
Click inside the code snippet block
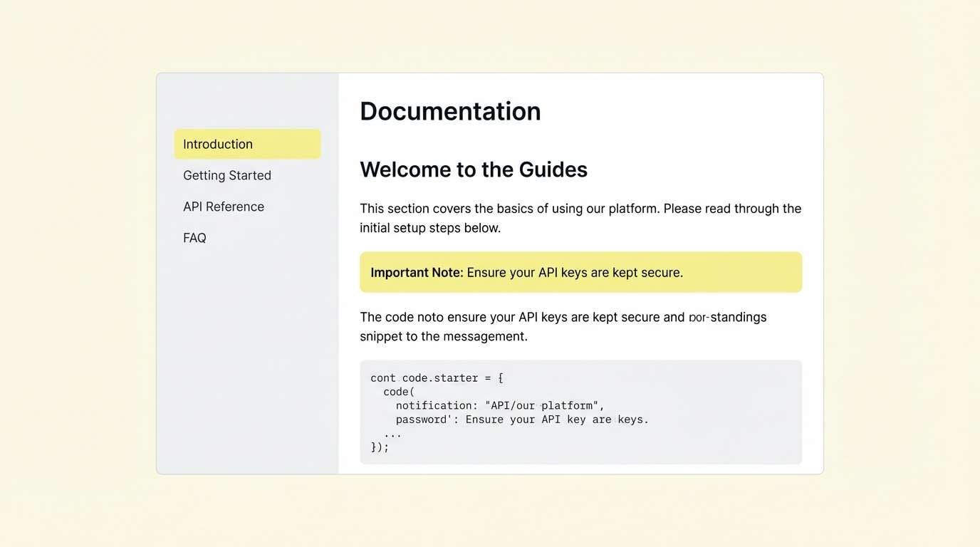(580, 412)
